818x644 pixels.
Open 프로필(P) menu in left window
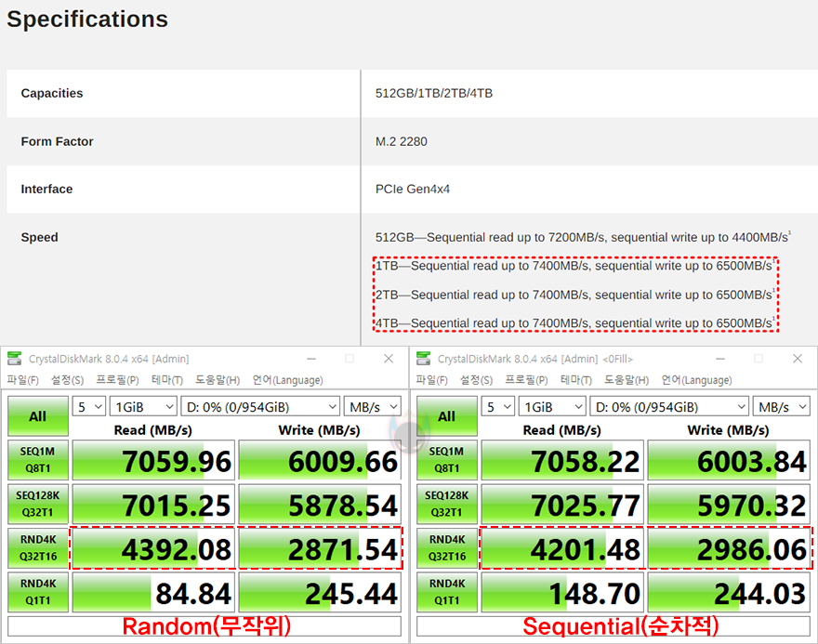click(117, 380)
